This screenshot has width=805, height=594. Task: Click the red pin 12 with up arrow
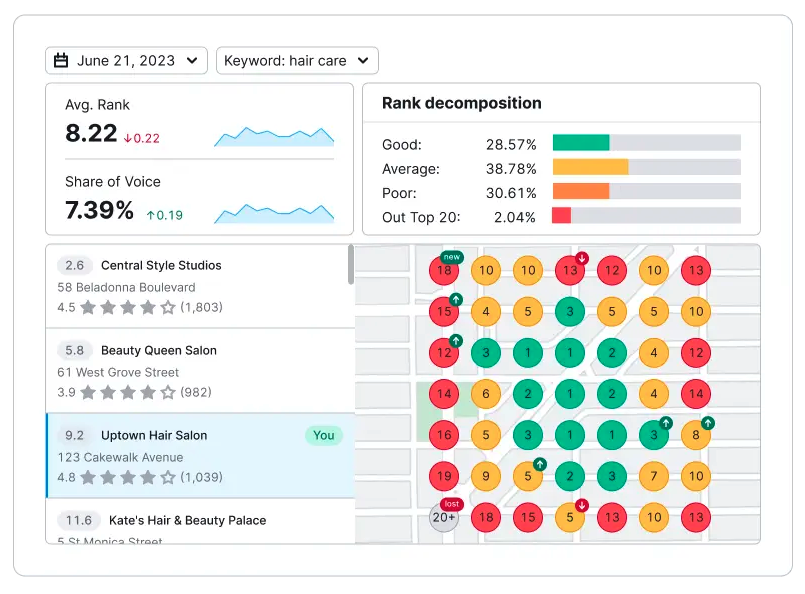[x=443, y=353]
